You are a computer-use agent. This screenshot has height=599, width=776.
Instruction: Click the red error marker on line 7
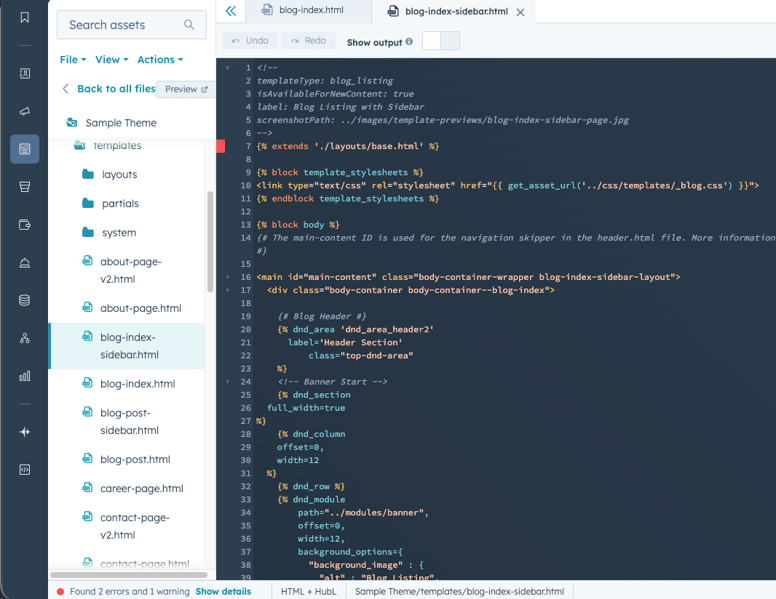click(221, 146)
